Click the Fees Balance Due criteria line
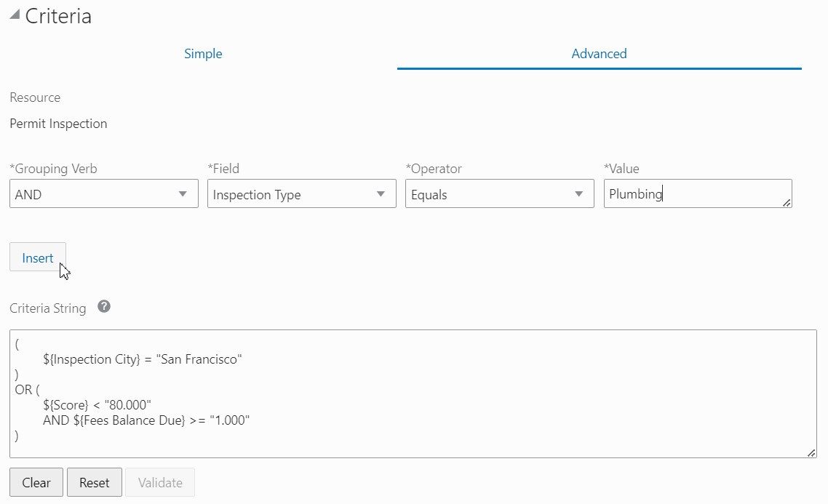The image size is (828, 504). pyautogui.click(x=146, y=420)
